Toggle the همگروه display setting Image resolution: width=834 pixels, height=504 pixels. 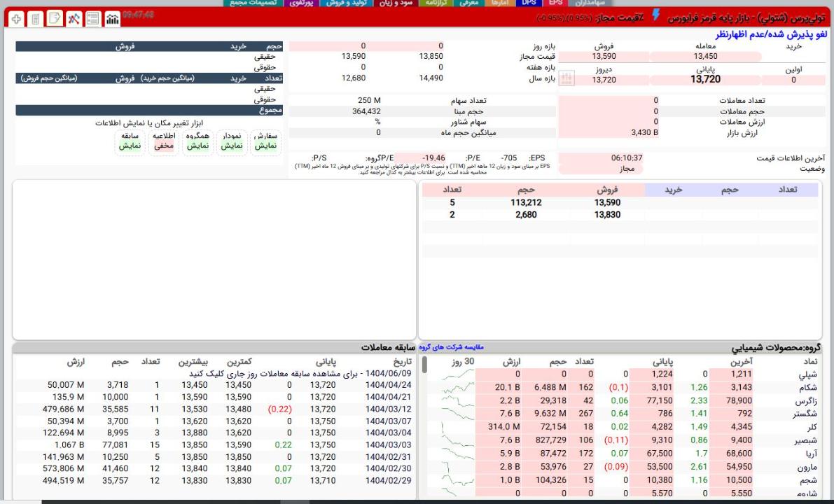click(x=198, y=141)
